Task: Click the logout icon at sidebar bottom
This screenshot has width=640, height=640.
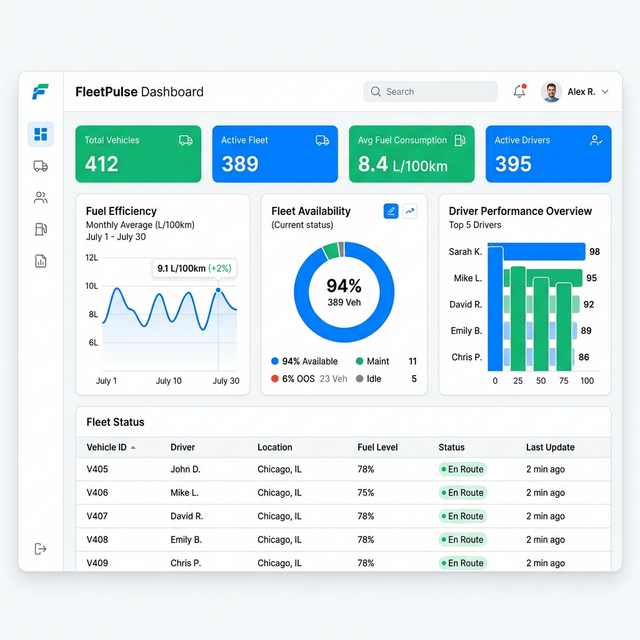Action: click(x=41, y=548)
